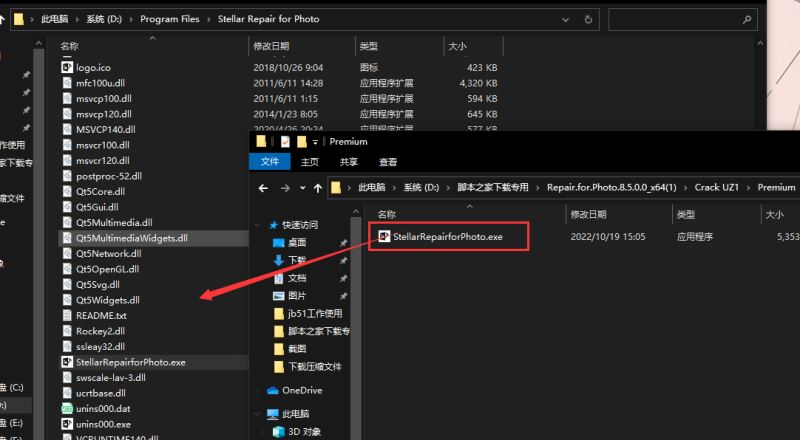Select Qt5MultimediaWidgets.dll file row
This screenshot has height=440, width=800.
pyautogui.click(x=153, y=238)
